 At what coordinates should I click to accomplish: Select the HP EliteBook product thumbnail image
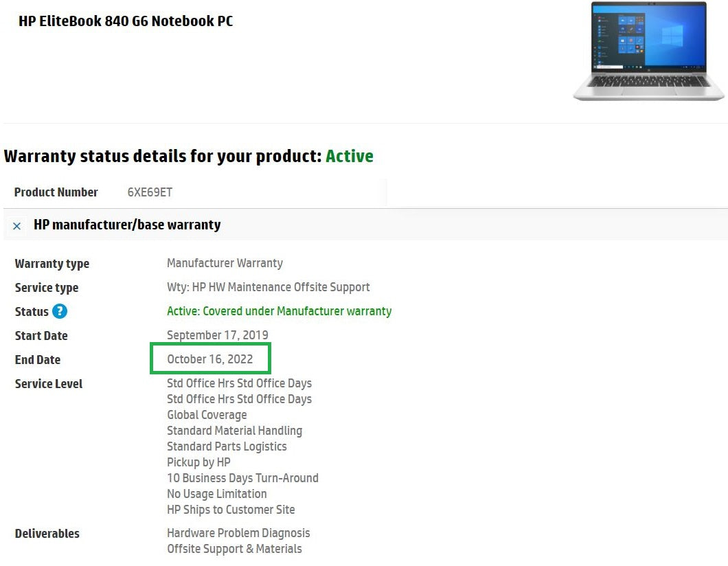point(648,52)
